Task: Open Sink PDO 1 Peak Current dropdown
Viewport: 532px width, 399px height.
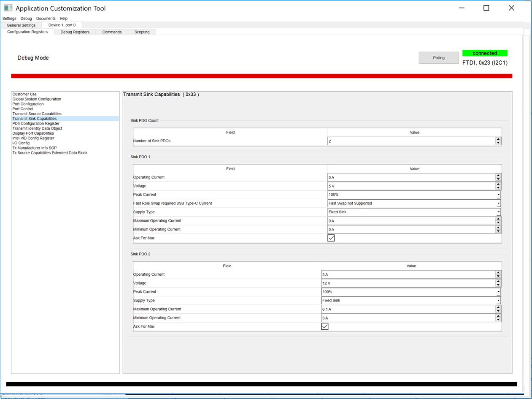Action: point(414,195)
